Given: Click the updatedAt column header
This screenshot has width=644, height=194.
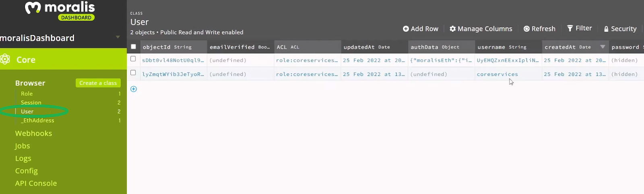Looking at the screenshot, I should (x=374, y=47).
